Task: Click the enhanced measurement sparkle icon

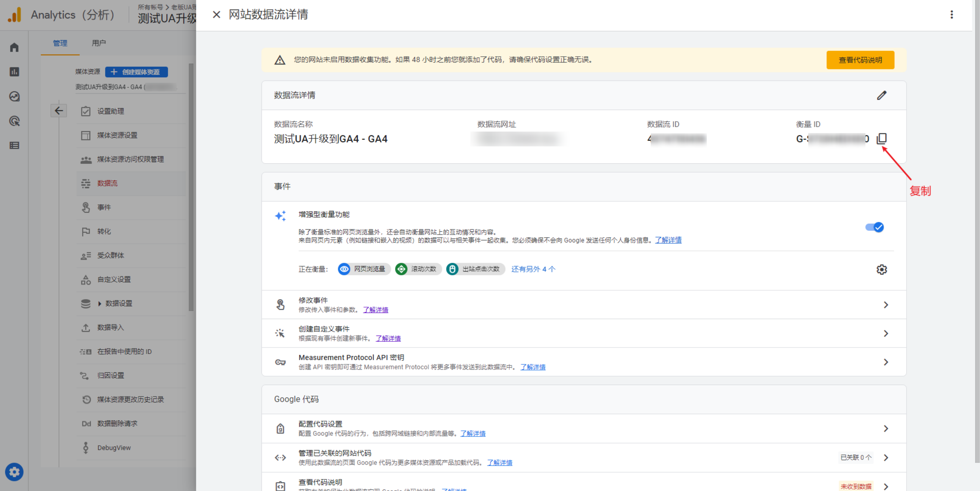Action: [x=281, y=216]
